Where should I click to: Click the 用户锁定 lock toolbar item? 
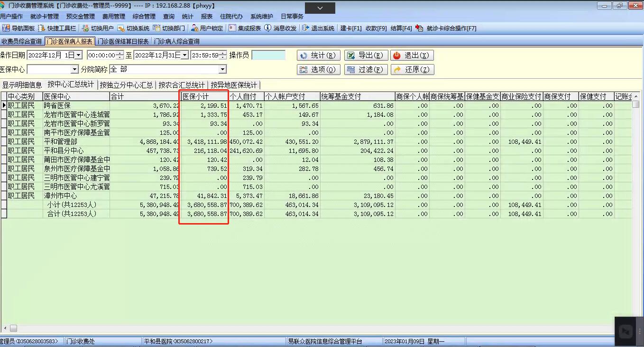[x=207, y=28]
